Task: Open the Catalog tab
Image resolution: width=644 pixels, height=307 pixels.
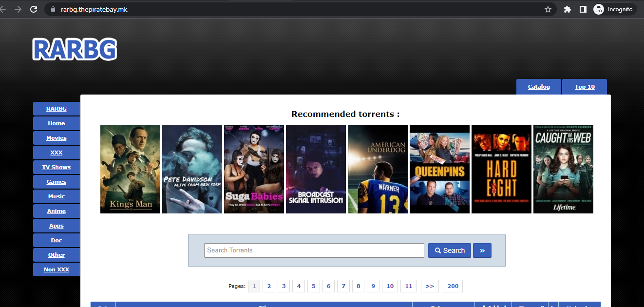Action: (x=538, y=87)
